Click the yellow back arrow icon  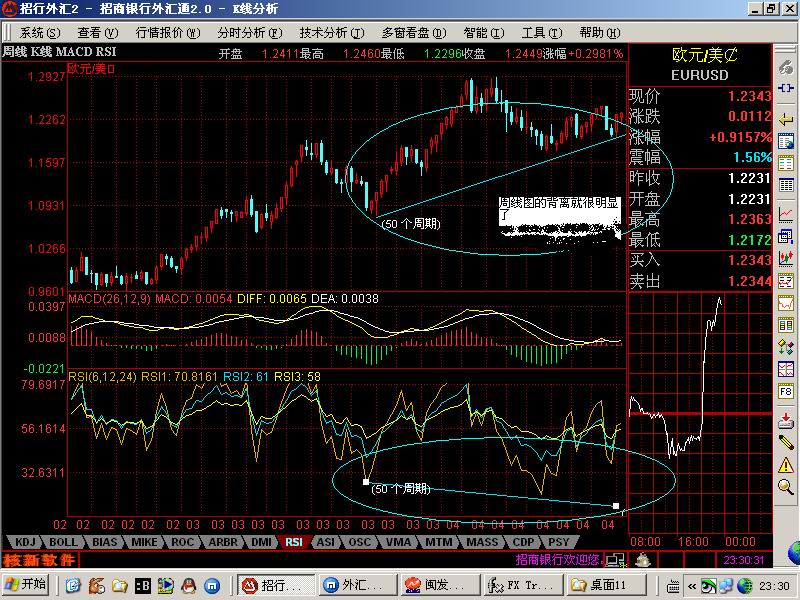coord(786,119)
